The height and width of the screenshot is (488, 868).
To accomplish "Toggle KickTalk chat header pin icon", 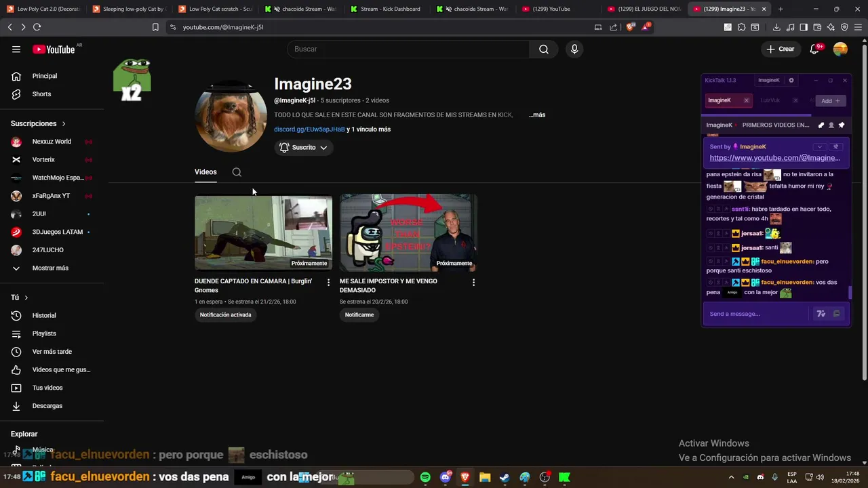I will pyautogui.click(x=842, y=125).
